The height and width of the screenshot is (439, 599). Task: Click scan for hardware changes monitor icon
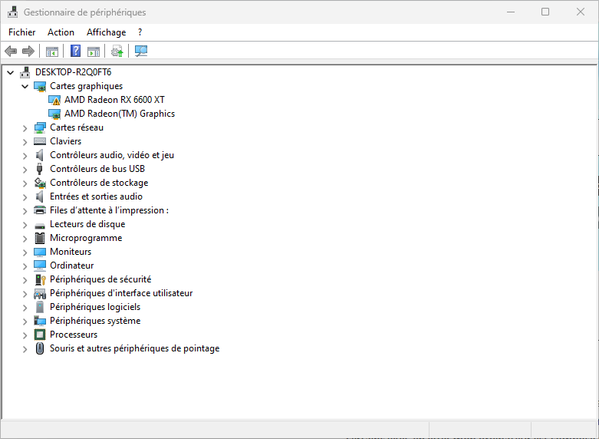coord(141,51)
